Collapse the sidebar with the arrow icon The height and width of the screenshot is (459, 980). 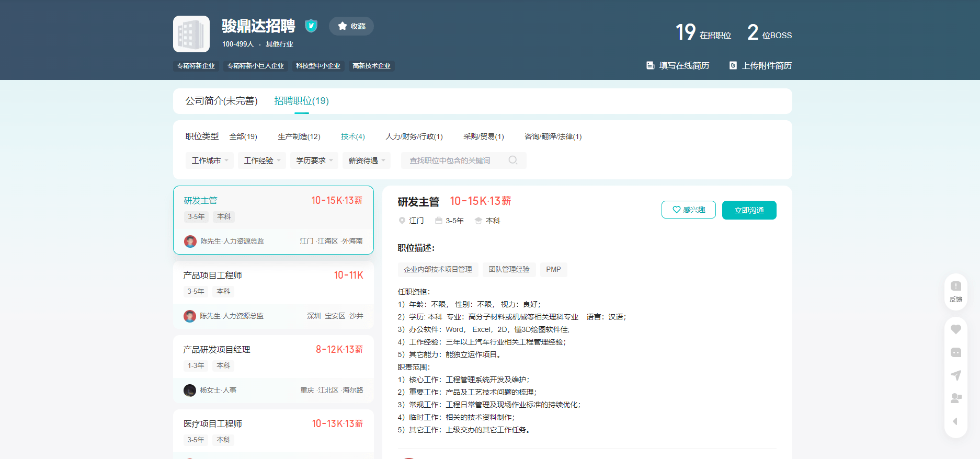click(955, 421)
